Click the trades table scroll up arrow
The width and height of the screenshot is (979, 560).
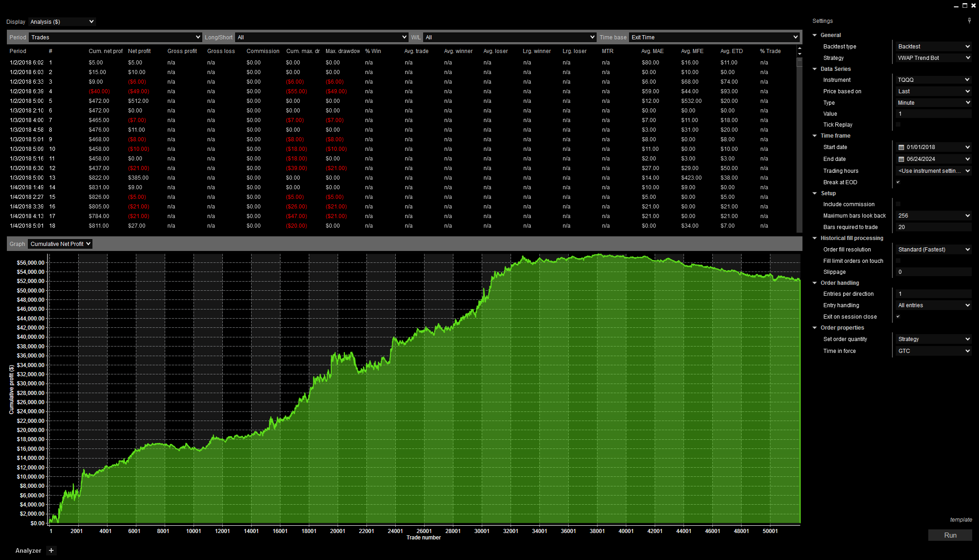tap(800, 48)
